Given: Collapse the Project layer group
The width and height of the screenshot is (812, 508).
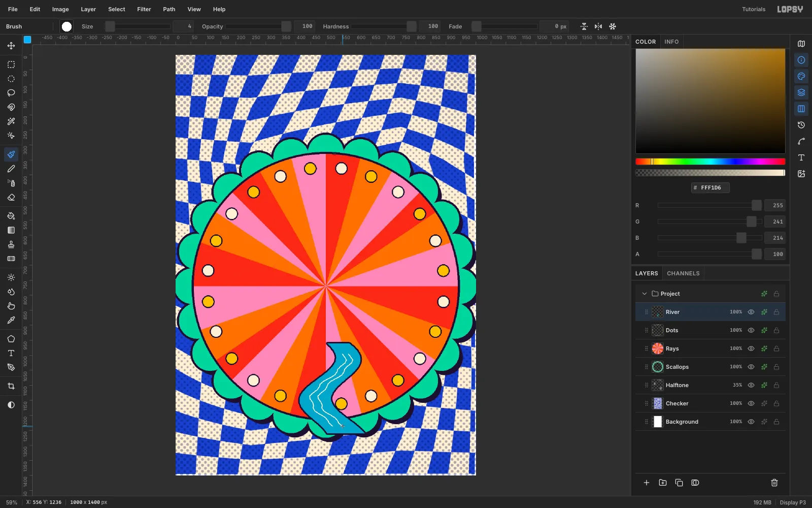Looking at the screenshot, I should tap(645, 294).
